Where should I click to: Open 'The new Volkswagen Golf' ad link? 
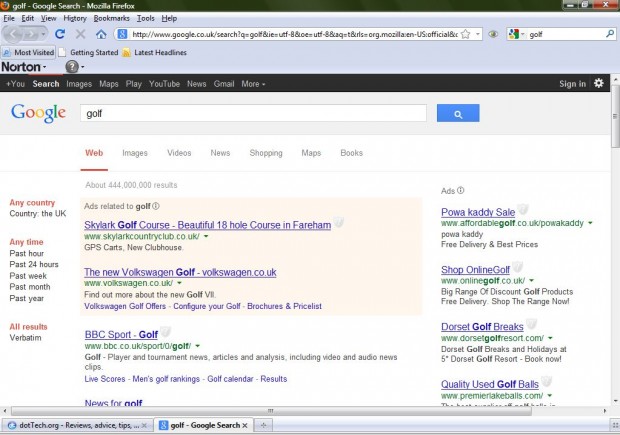(x=180, y=272)
